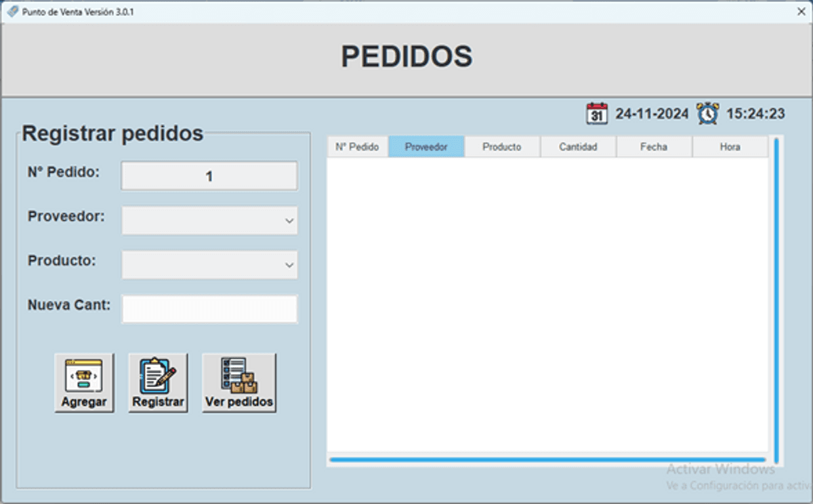Click the Agregar button icon
The width and height of the screenshot is (813, 504).
pos(84,375)
